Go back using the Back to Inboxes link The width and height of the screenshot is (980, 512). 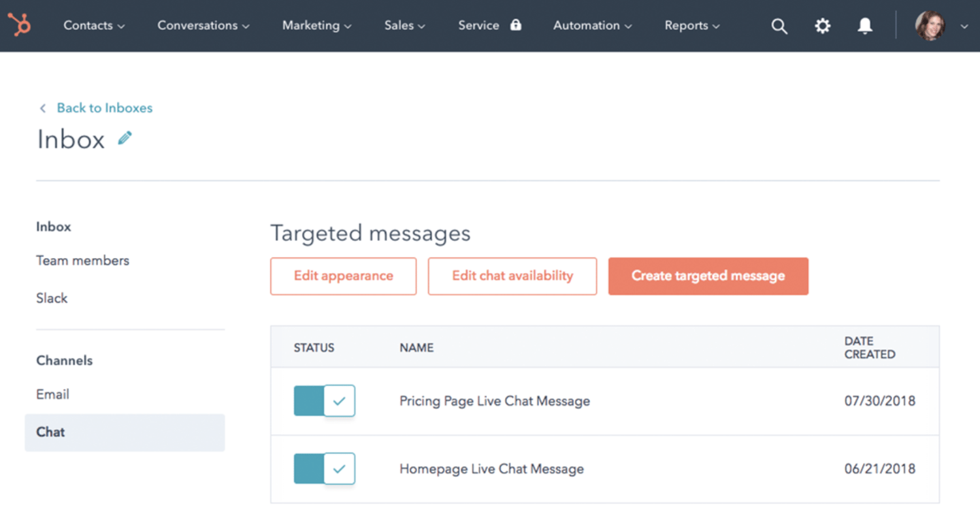pos(104,108)
